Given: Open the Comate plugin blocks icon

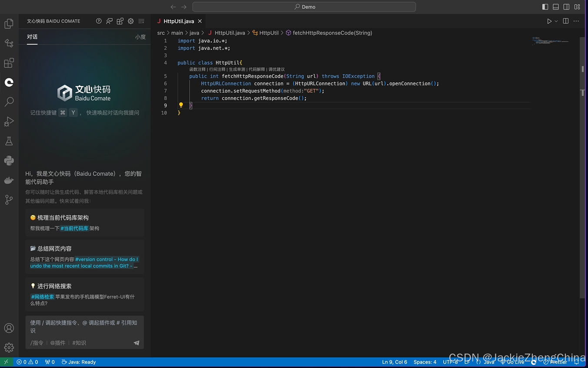Looking at the screenshot, I should pos(120,21).
